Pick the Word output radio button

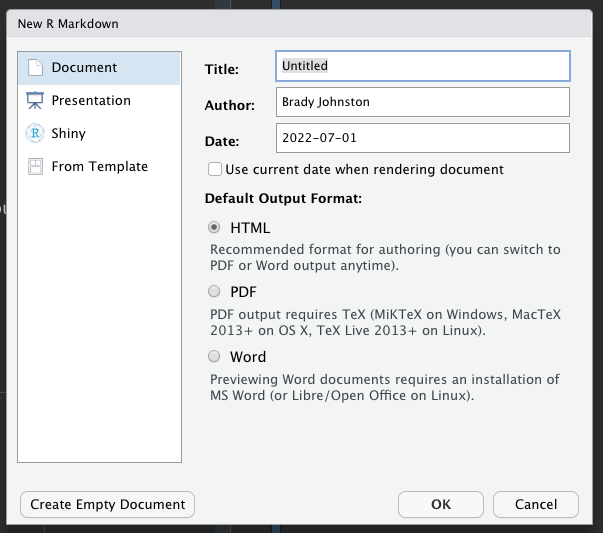214,356
